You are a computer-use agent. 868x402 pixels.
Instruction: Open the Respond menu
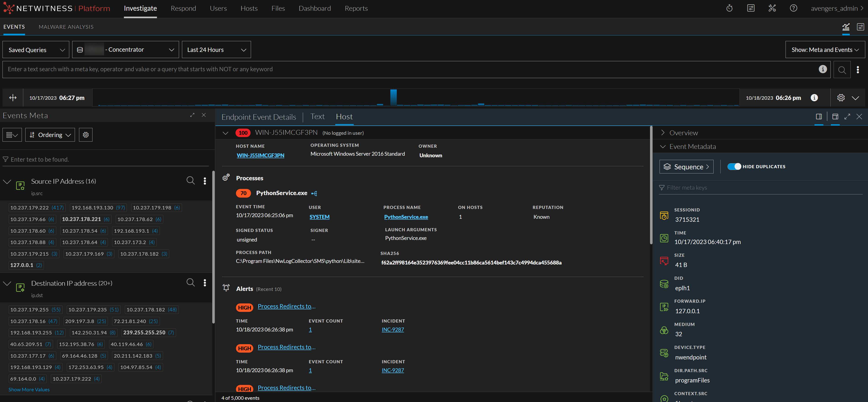tap(183, 8)
